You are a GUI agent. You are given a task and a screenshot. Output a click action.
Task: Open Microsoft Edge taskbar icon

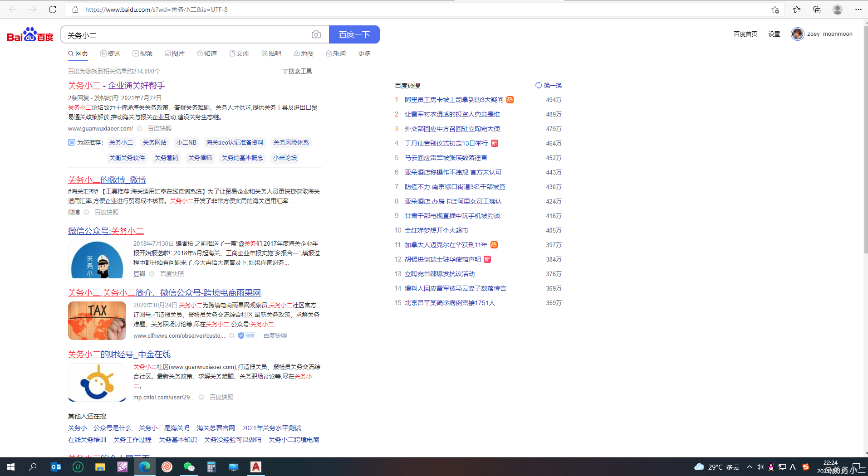click(x=145, y=467)
